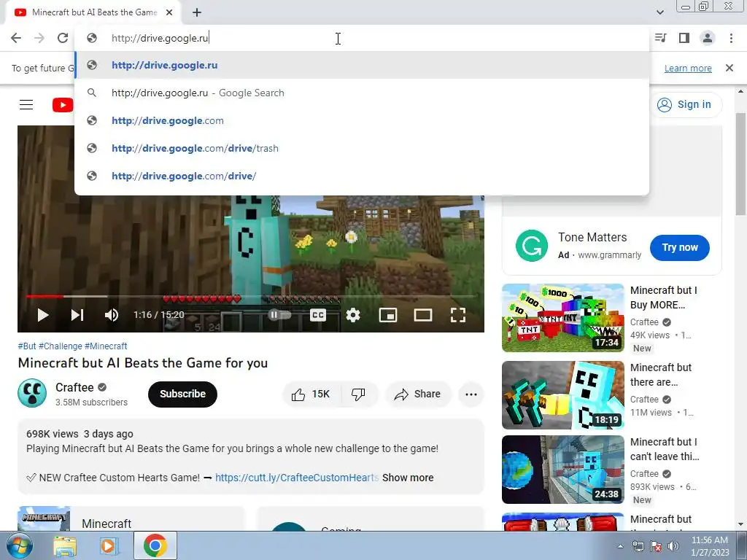Image resolution: width=747 pixels, height=560 pixels.
Task: Enter full screen video mode
Action: click(x=458, y=315)
